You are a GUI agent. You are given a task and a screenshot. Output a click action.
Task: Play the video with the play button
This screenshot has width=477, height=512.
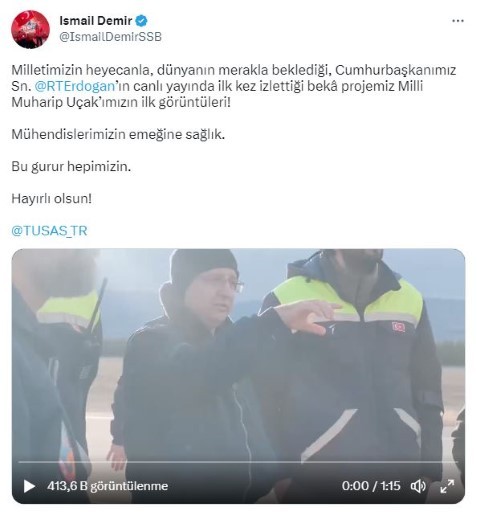pos(29,486)
